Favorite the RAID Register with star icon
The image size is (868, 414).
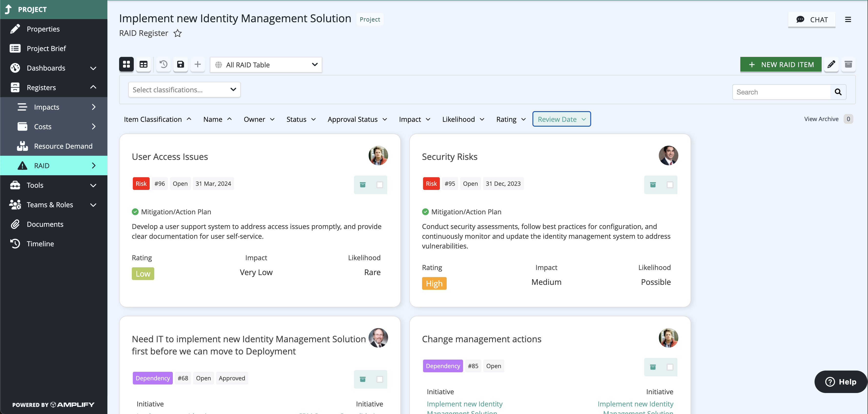click(x=177, y=33)
